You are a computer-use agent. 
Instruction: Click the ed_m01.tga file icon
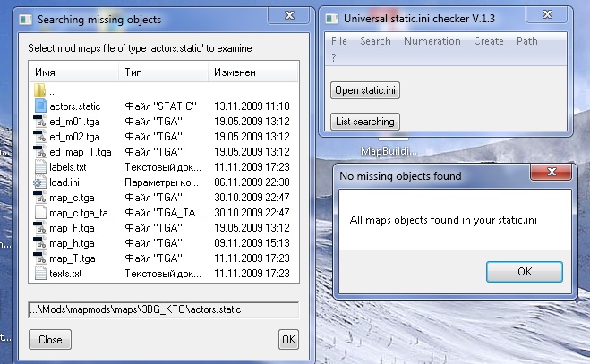coord(40,122)
